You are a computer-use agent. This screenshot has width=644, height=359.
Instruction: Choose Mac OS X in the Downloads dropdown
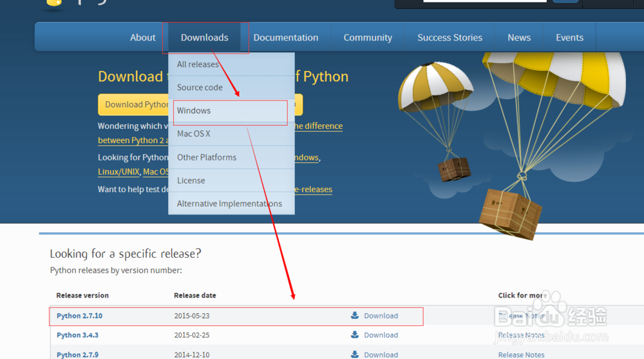(231, 133)
